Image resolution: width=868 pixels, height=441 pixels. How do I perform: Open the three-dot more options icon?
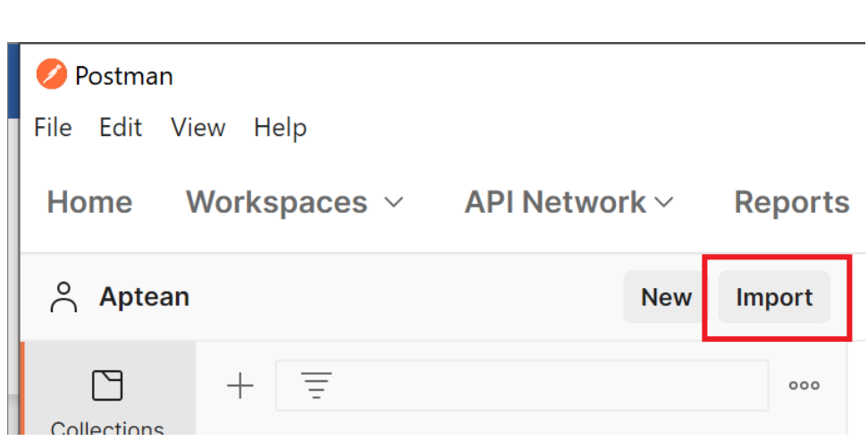804,386
